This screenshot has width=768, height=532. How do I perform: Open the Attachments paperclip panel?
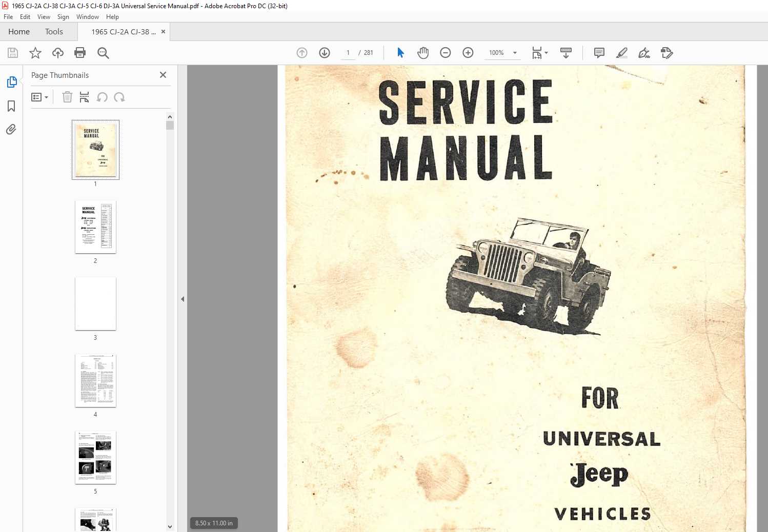point(11,129)
